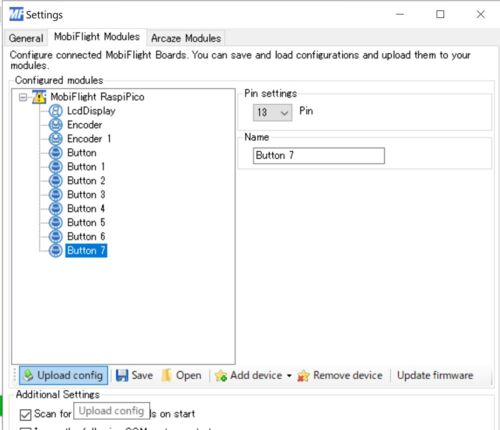Click the icon beside Encoder 1
500x430 pixels.
(55, 139)
